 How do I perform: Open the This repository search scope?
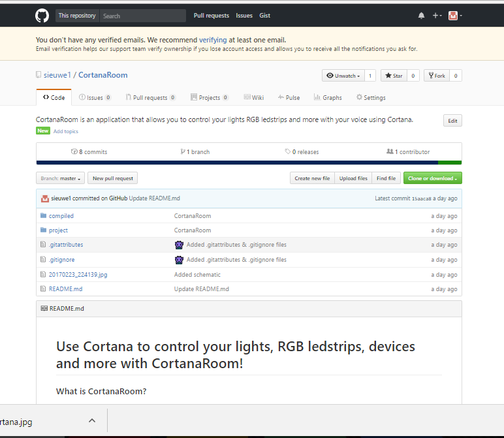77,16
